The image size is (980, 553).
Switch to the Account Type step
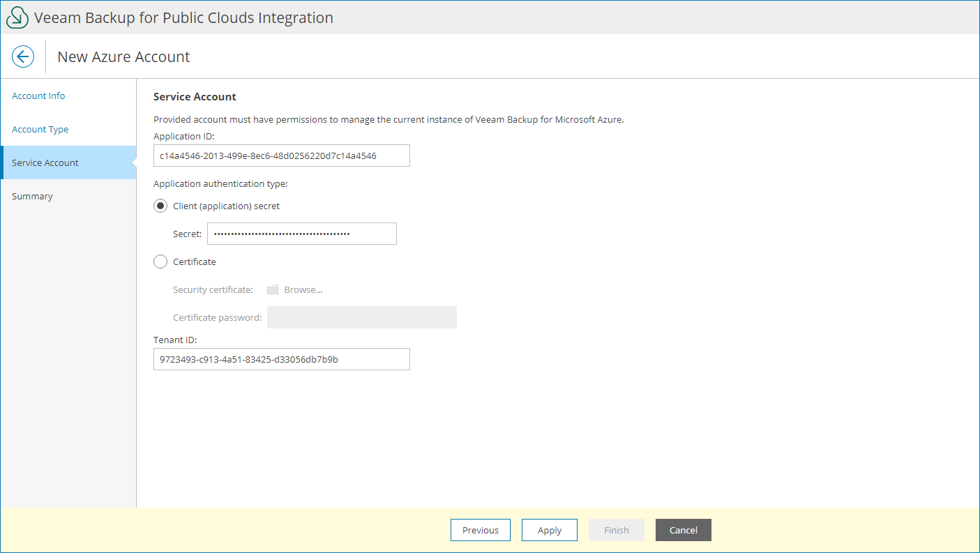click(x=40, y=129)
